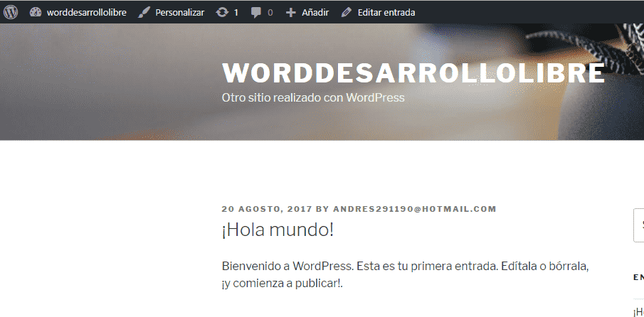Open the 20 agosto, 2017 date link
Viewport: 644px width, 317px height.
tap(267, 209)
